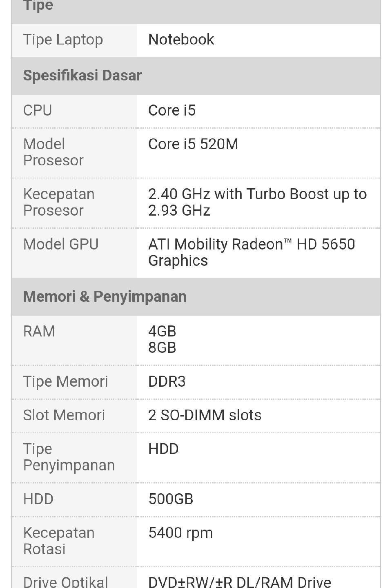Image resolution: width=392 pixels, height=588 pixels.
Task: Select the Kecepatan Prosesor label
Action: 59,203
